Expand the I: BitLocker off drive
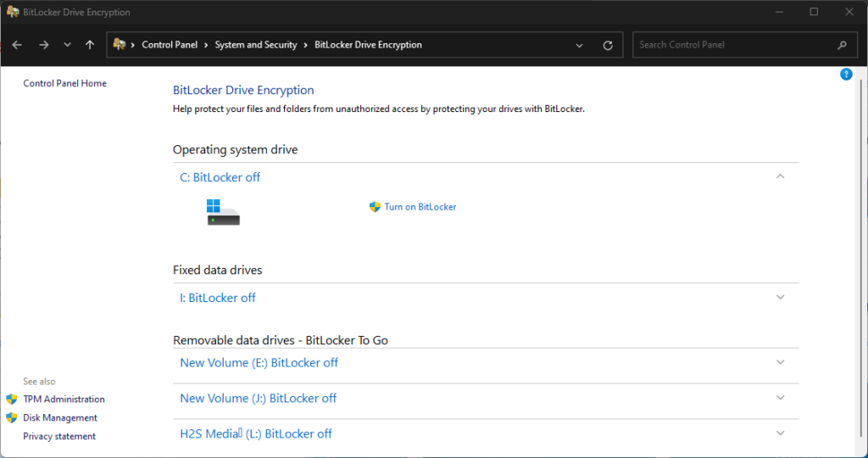 [781, 297]
